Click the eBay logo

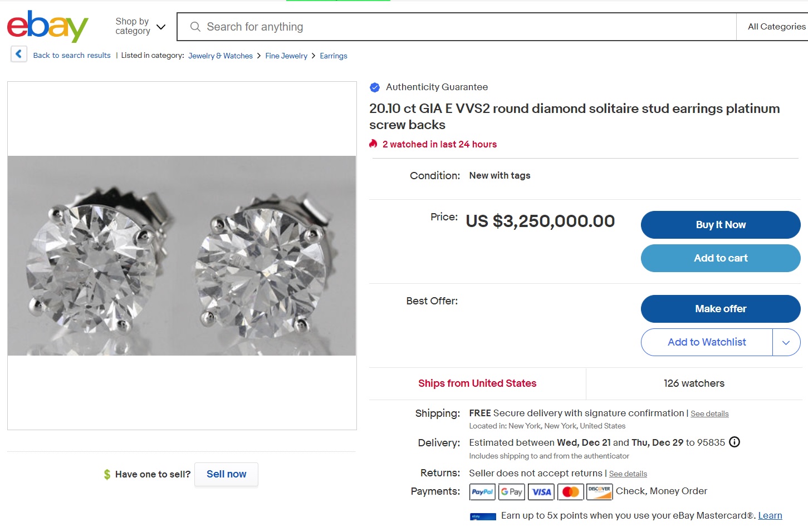click(47, 26)
